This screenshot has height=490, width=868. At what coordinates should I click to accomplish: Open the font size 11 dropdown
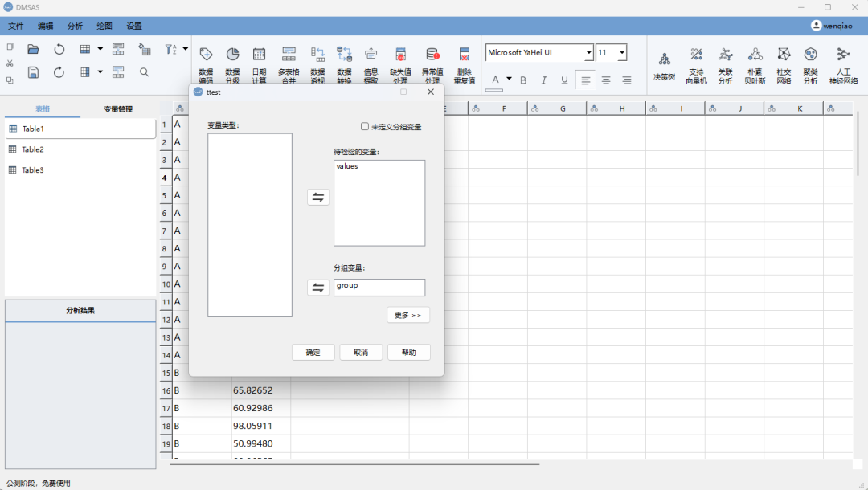[x=621, y=53]
